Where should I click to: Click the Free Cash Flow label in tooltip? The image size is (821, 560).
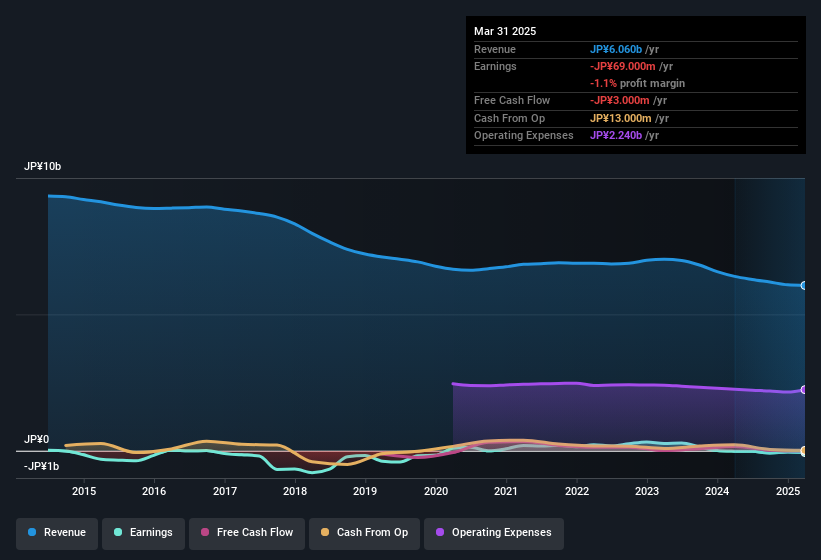pyautogui.click(x=512, y=100)
